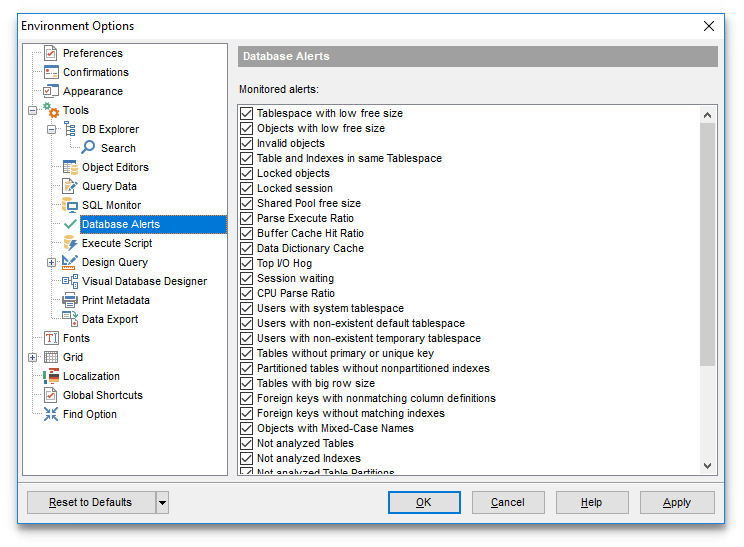Disable the Buffer Cache Hit Ratio alert
Viewport: 744px width, 547px height.
(247, 234)
